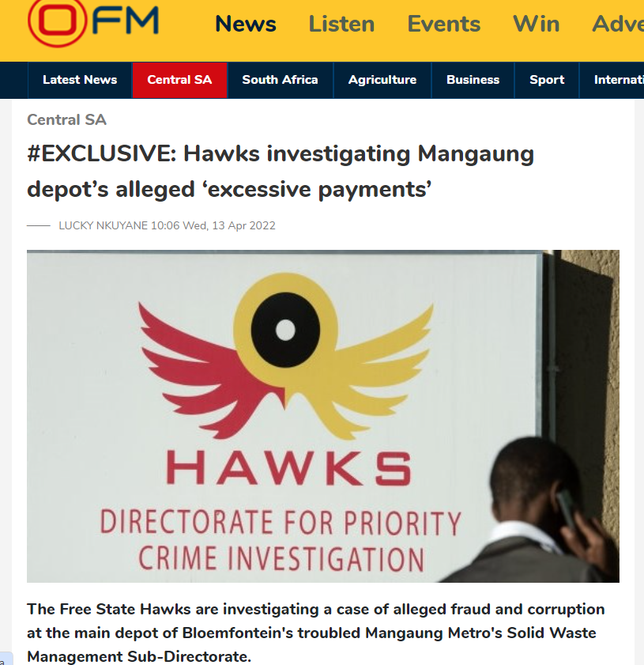Viewport: 644px width, 665px height.
Task: Click the Hawks investigating Mangaung headline
Action: click(281, 172)
